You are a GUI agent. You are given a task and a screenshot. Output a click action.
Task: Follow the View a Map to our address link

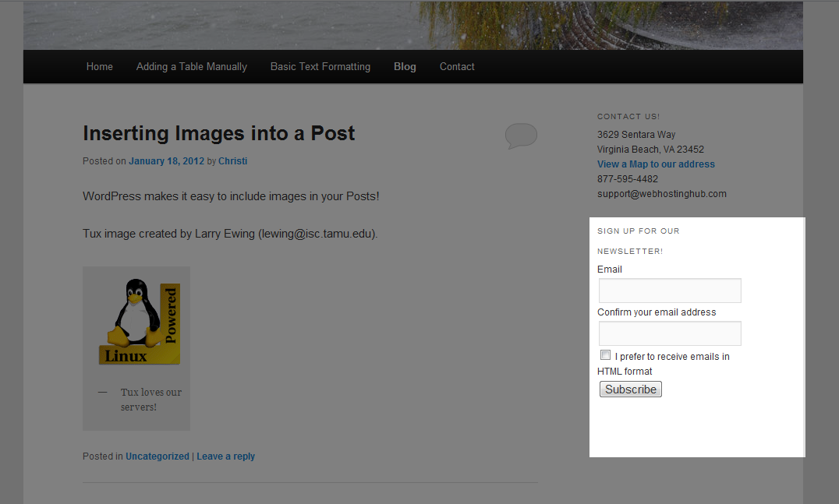656,164
